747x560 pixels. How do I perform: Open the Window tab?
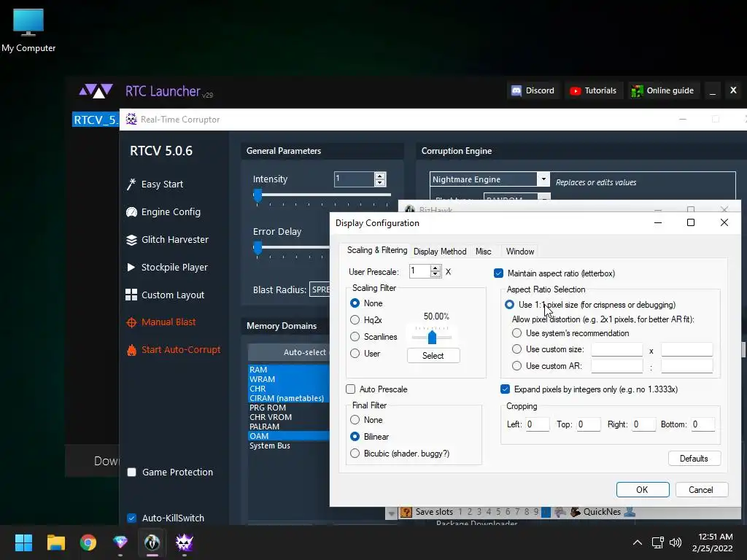click(519, 252)
